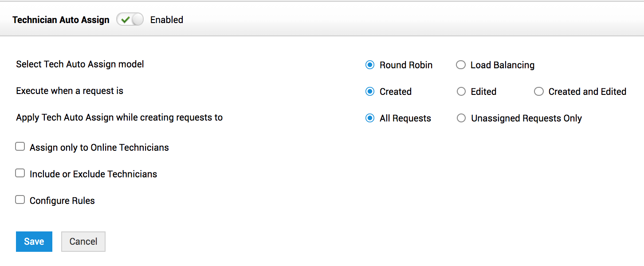644x266 pixels.
Task: Click the 'Configure Rules' label text
Action: pos(62,201)
